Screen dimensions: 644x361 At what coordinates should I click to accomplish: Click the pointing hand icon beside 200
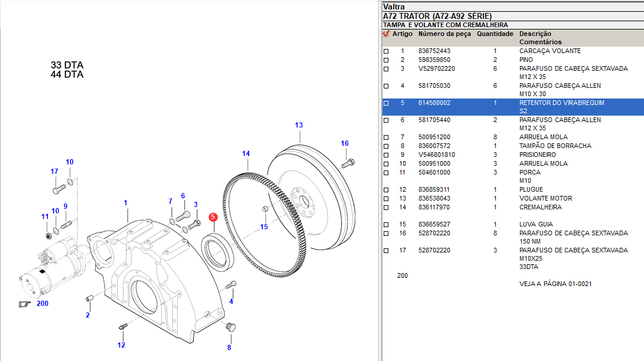(25, 304)
